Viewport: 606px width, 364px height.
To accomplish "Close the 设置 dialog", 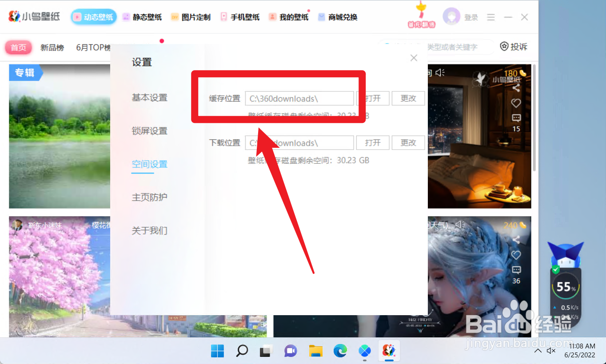I will click(x=414, y=58).
